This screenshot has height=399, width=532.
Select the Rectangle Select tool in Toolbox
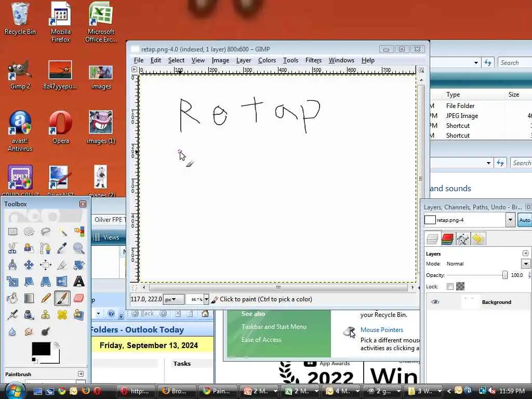coord(12,232)
